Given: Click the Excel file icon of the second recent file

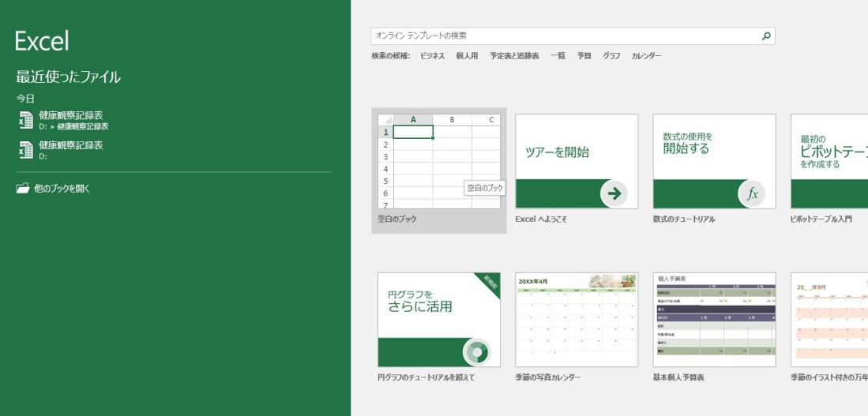Looking at the screenshot, I should (26, 150).
